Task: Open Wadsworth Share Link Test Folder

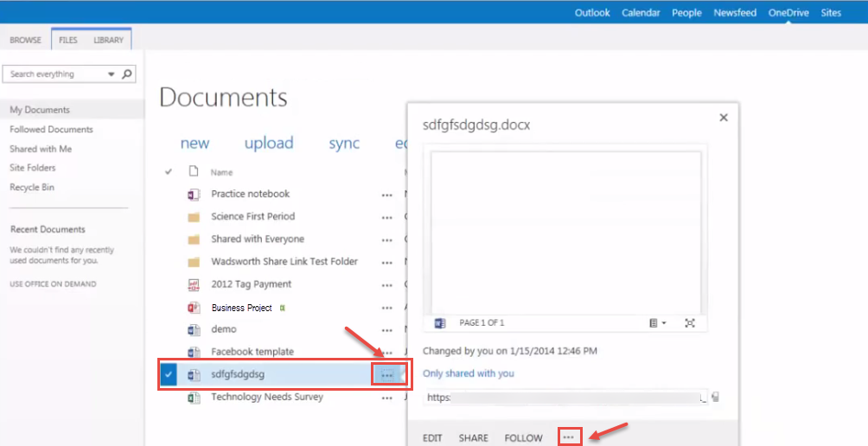Action: point(284,261)
